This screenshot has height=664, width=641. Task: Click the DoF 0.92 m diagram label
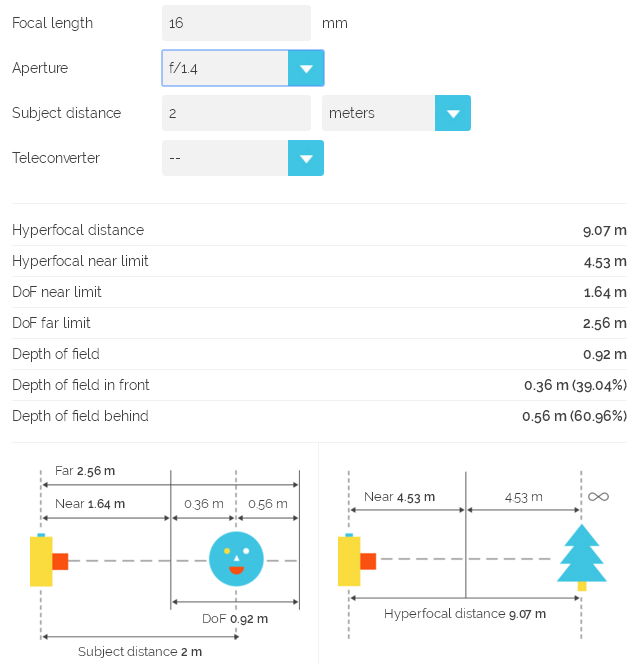pos(235,619)
